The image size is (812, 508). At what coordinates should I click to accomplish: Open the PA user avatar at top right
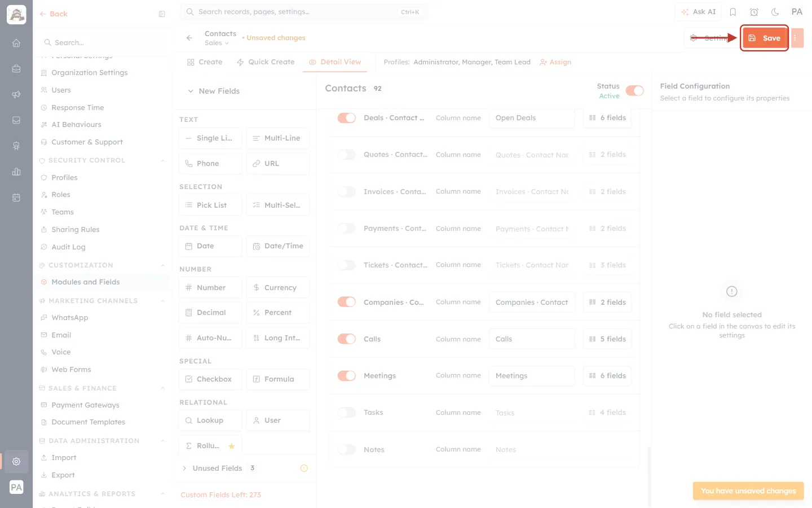pyautogui.click(x=797, y=12)
